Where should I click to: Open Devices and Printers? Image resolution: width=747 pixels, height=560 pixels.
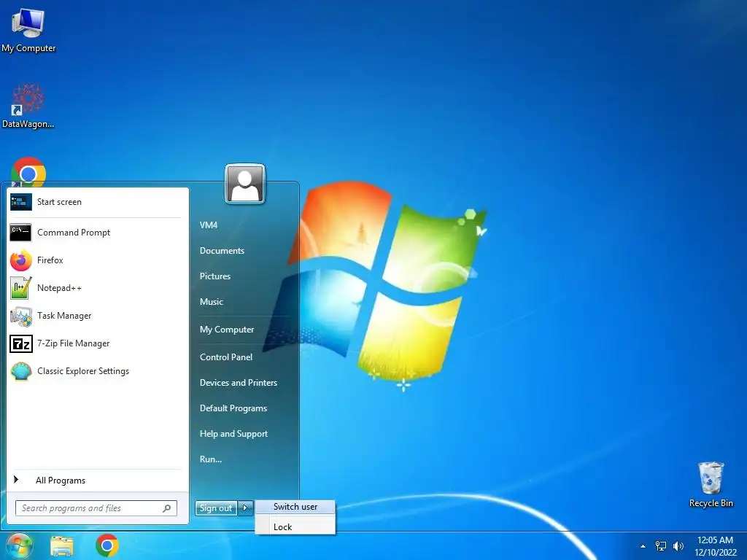[239, 383]
